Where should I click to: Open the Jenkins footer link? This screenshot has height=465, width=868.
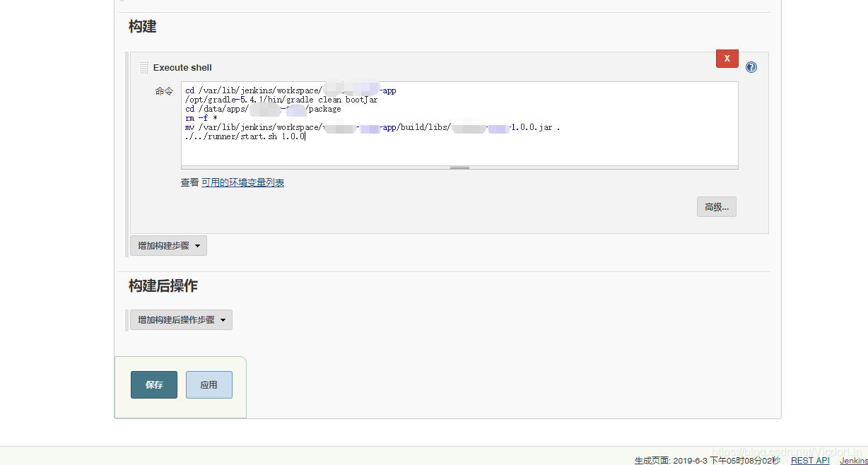pyautogui.click(x=854, y=460)
